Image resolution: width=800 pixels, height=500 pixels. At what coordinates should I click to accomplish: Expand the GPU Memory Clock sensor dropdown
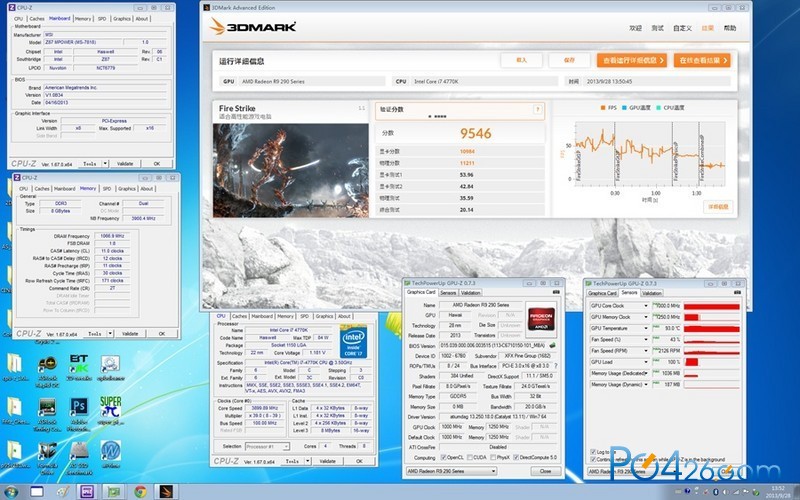(646, 317)
